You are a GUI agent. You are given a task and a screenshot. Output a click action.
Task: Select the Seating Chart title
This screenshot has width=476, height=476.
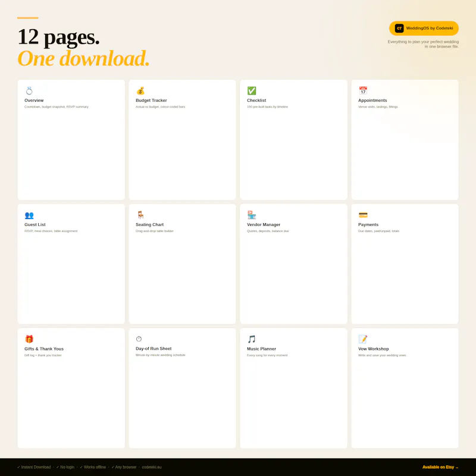coord(150,225)
